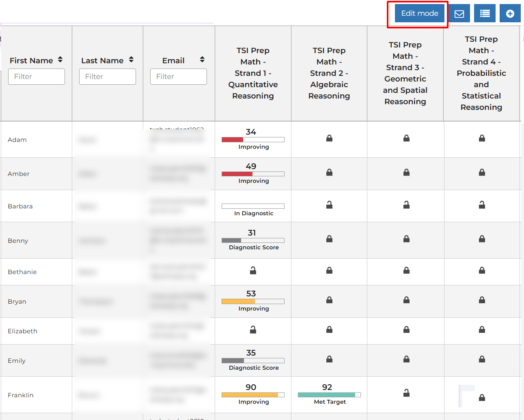Click Adam's locked Strand 2 padlock
The image size is (524, 420).
329,138
